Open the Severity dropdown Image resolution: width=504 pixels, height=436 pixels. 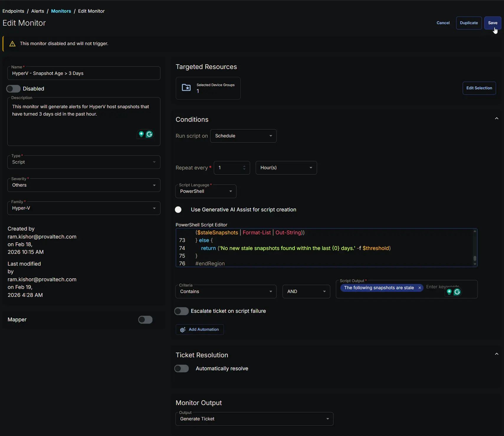coord(84,185)
